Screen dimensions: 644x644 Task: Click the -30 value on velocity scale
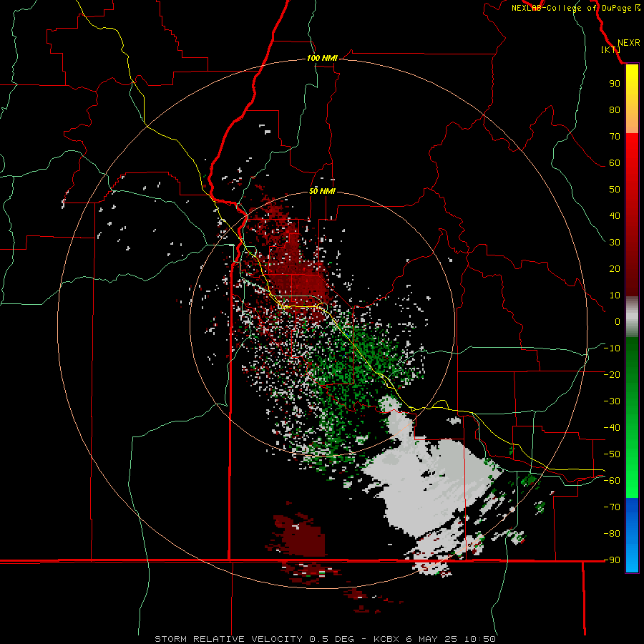coord(612,401)
